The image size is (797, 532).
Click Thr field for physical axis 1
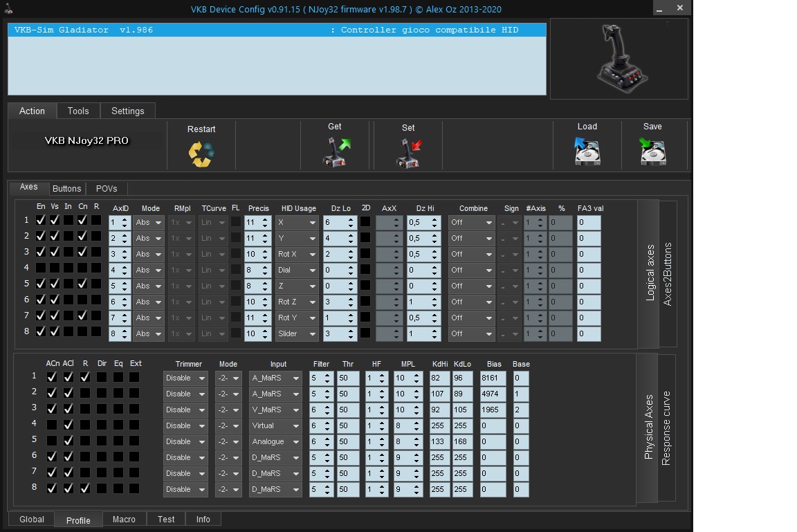(x=348, y=378)
